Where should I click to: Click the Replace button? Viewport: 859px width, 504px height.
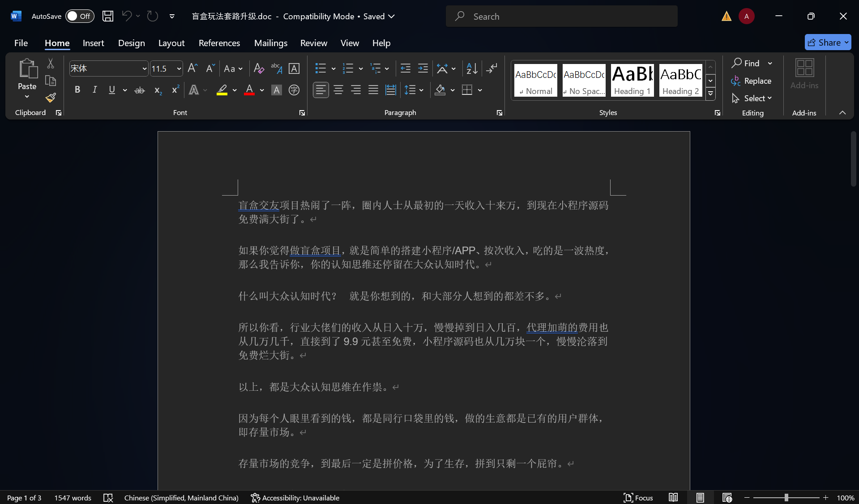click(x=752, y=81)
